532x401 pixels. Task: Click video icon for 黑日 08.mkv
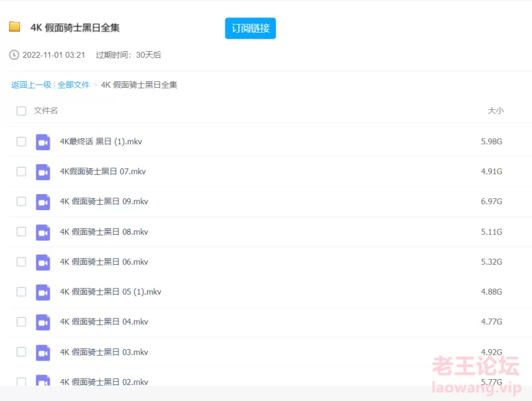point(43,232)
